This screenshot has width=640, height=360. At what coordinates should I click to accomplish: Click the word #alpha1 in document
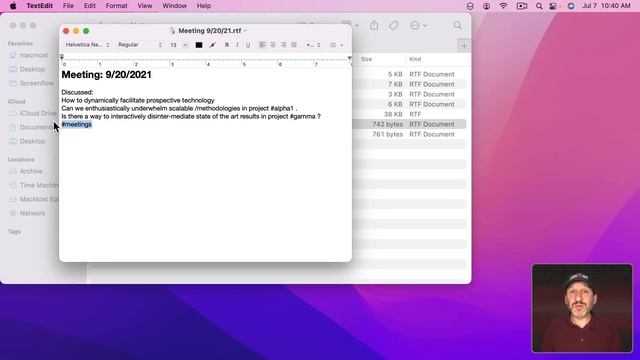(282, 109)
